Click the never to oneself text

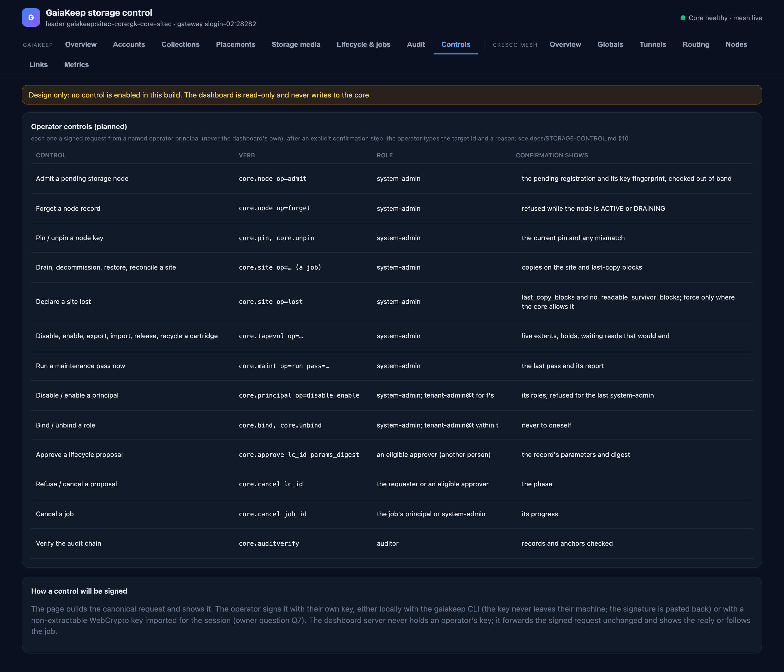click(x=546, y=425)
